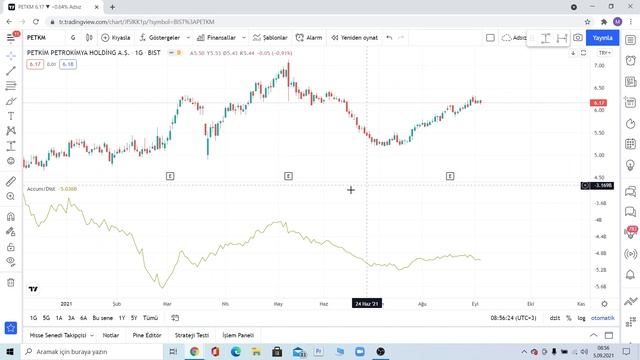Open the patterns tool group
The width and height of the screenshot is (640, 360).
click(11, 131)
